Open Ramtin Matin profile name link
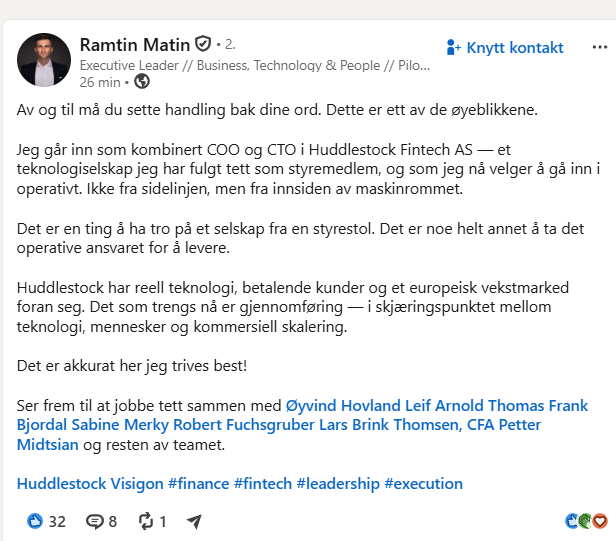Viewport: 616px width, 541px height. tap(135, 44)
